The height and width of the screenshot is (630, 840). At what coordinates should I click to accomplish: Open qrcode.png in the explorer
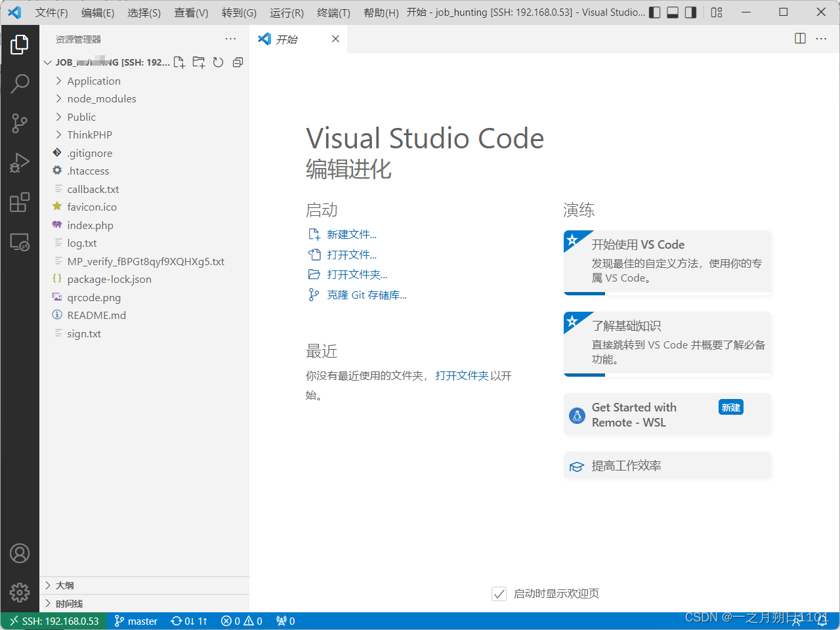tap(144, 297)
